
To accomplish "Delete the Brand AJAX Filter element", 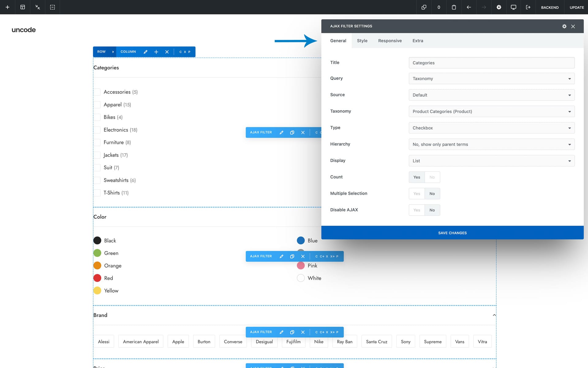I will click(303, 332).
